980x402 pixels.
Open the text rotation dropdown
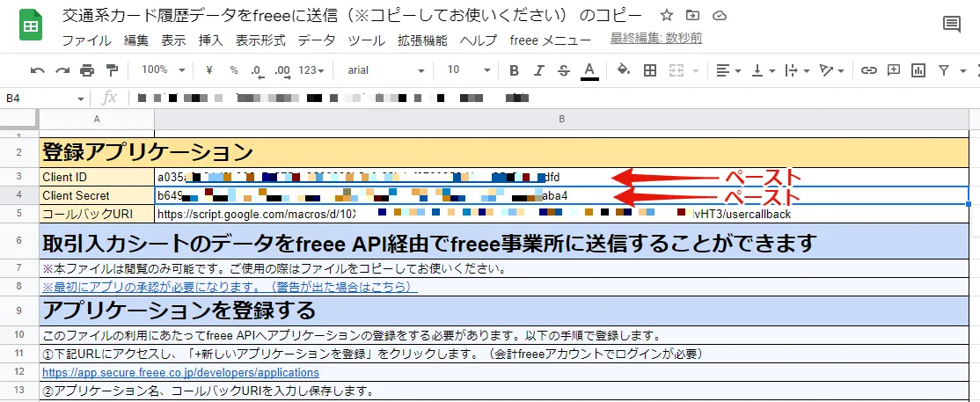click(832, 70)
